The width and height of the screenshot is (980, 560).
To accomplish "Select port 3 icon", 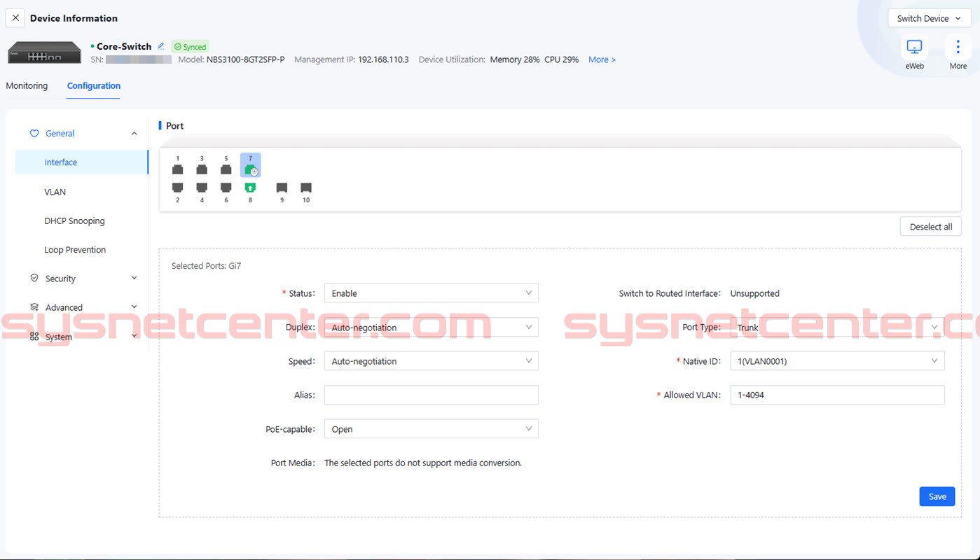I will click(202, 169).
